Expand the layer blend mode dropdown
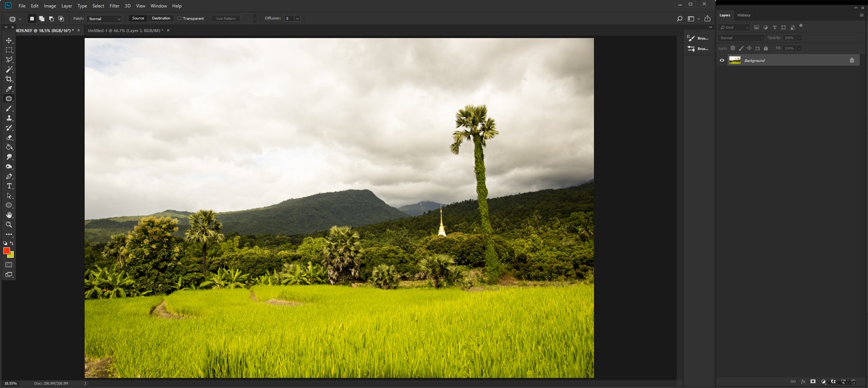 [741, 38]
